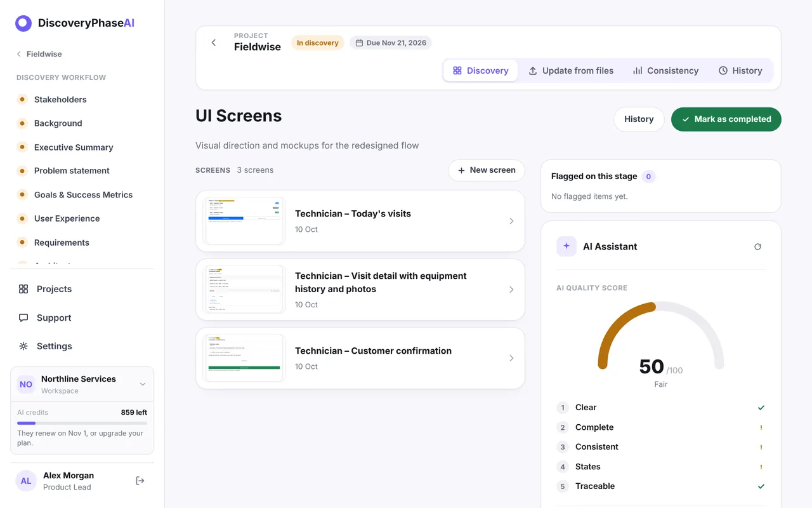
Task: Open the Customer confirmation card chevron
Action: click(511, 358)
